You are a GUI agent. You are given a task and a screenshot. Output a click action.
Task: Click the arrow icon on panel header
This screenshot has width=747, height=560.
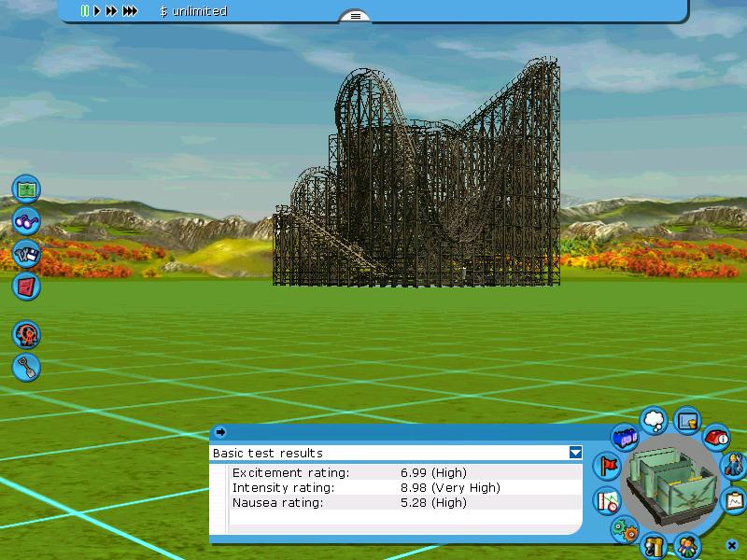pos(220,432)
